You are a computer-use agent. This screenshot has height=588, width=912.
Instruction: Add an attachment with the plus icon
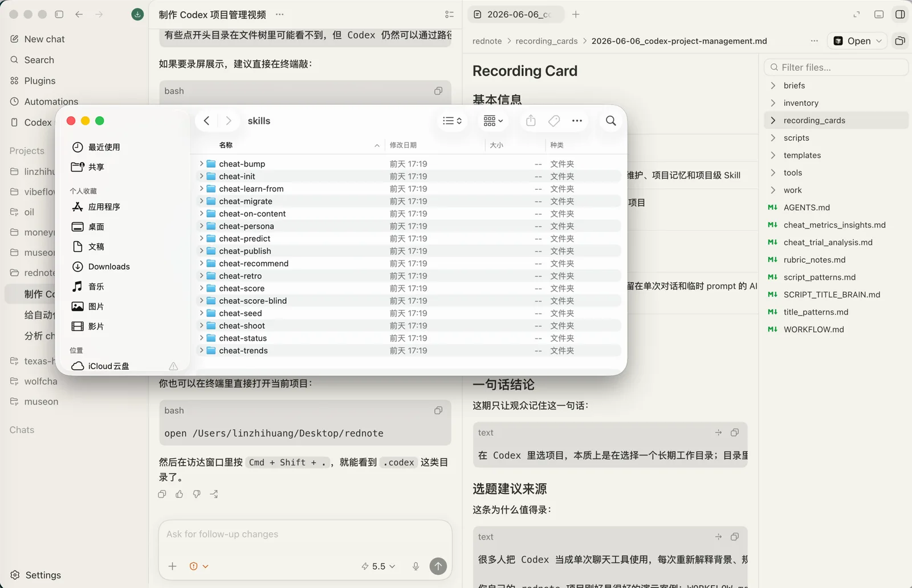173,566
